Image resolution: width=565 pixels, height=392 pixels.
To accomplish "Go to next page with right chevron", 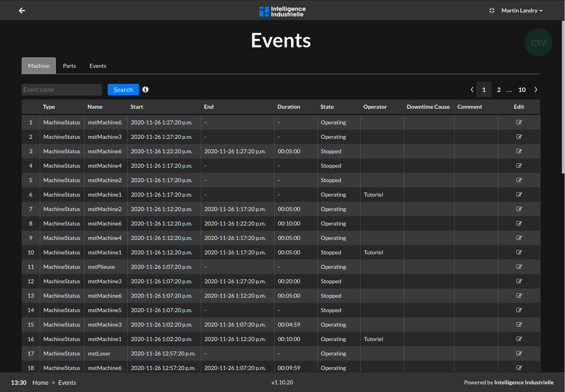I will 536,89.
